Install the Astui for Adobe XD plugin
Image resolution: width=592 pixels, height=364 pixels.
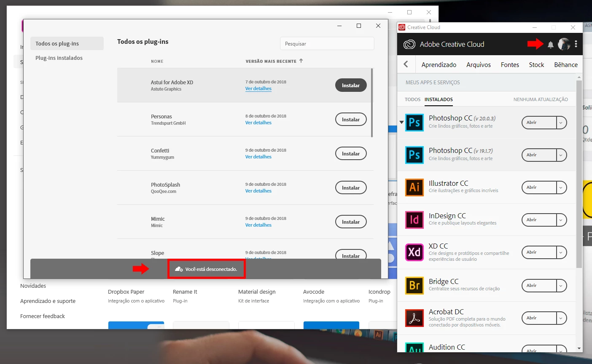click(351, 85)
